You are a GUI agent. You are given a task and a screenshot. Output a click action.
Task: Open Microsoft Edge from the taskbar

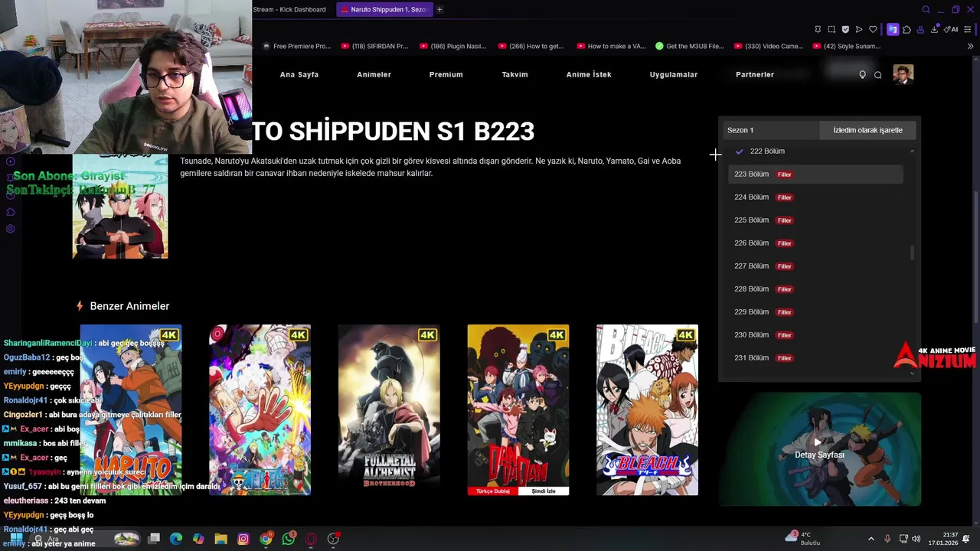[176, 539]
